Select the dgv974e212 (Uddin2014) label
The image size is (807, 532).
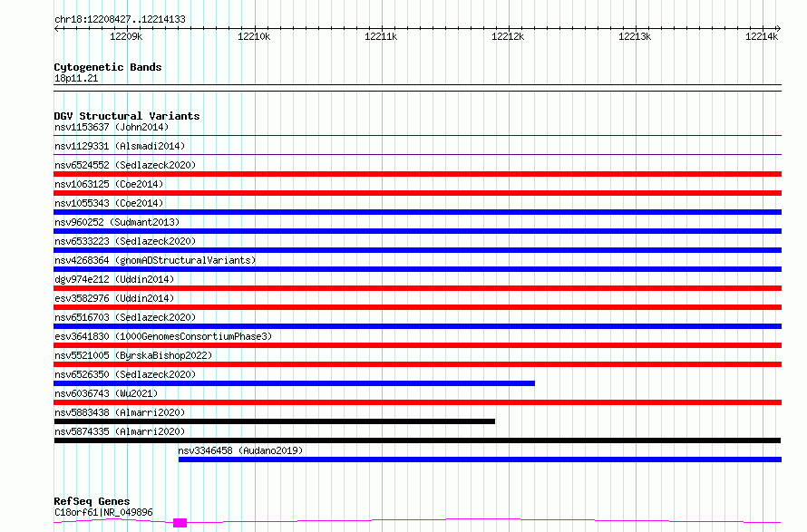[114, 279]
